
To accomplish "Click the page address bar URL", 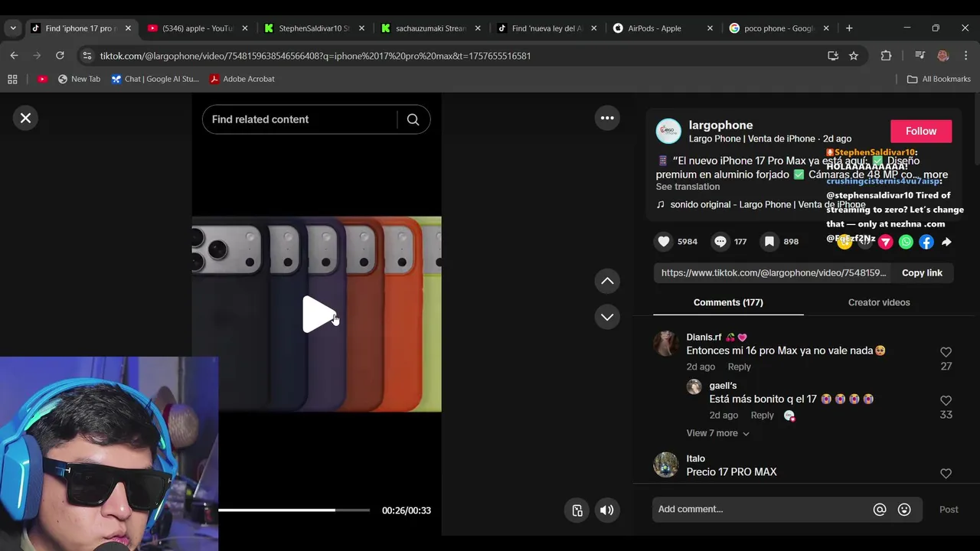I will (x=315, y=56).
